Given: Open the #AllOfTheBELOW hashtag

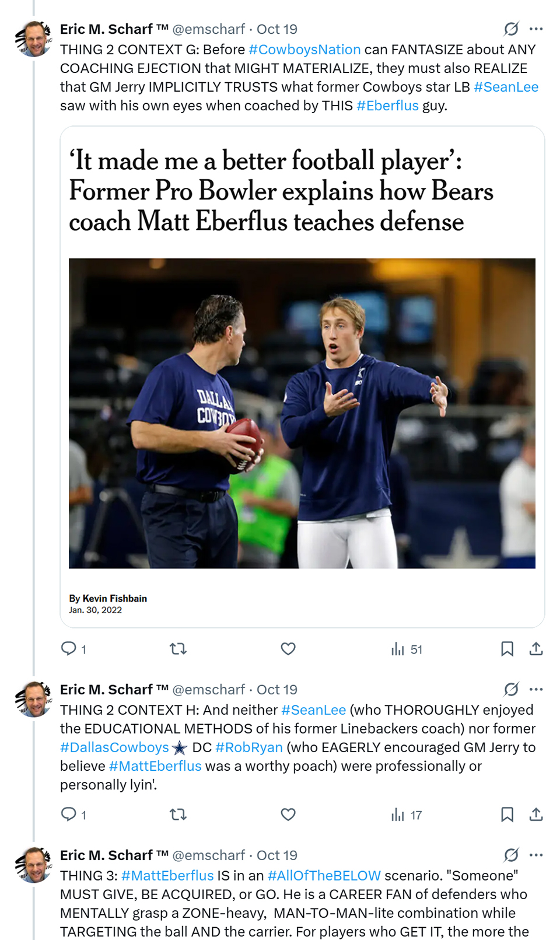Looking at the screenshot, I should pos(324,876).
